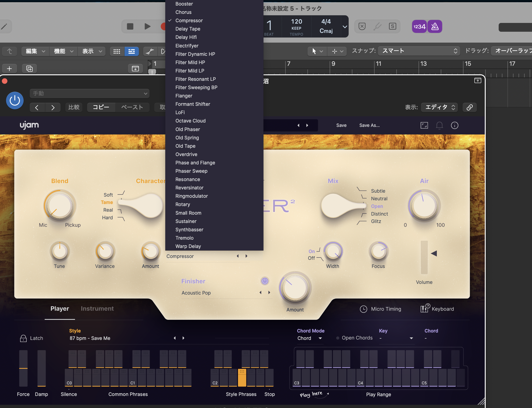Click the duplicate track icon
The height and width of the screenshot is (408, 532).
29,69
